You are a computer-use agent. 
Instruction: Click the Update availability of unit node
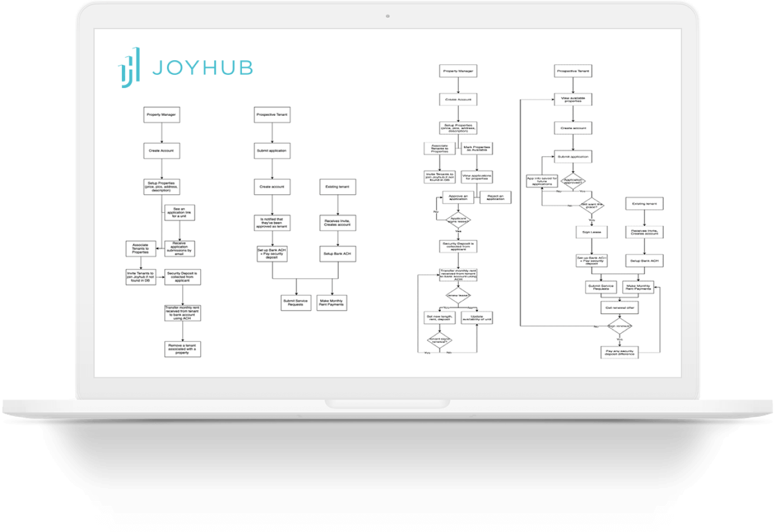click(477, 316)
